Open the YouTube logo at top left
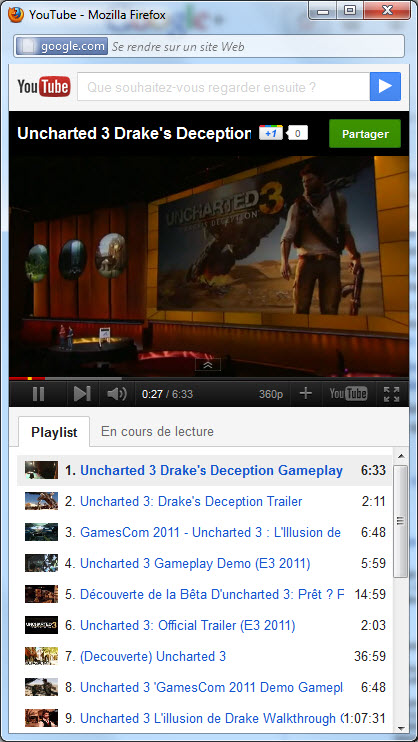Viewport: 418px width, 742px height. (x=44, y=87)
